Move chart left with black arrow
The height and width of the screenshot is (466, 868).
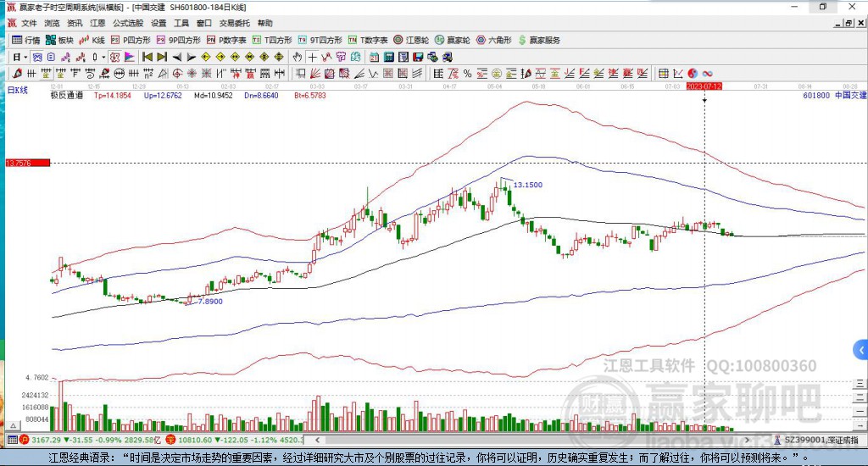[x=177, y=57]
